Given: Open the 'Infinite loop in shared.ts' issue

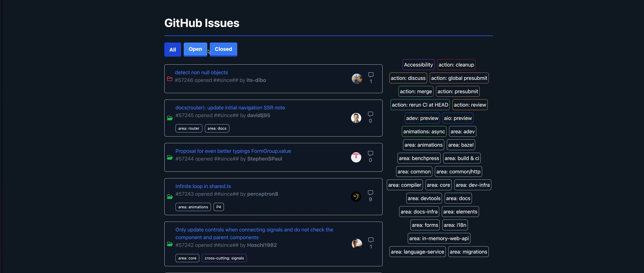Looking at the screenshot, I should [x=203, y=186].
